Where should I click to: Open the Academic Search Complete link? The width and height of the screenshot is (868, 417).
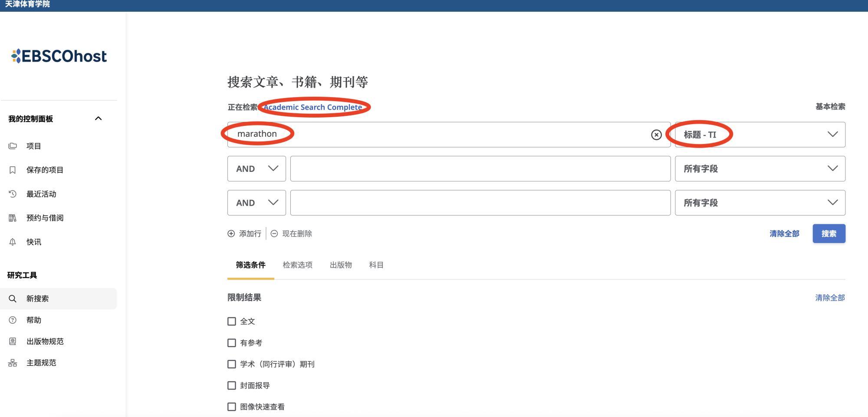tap(312, 107)
